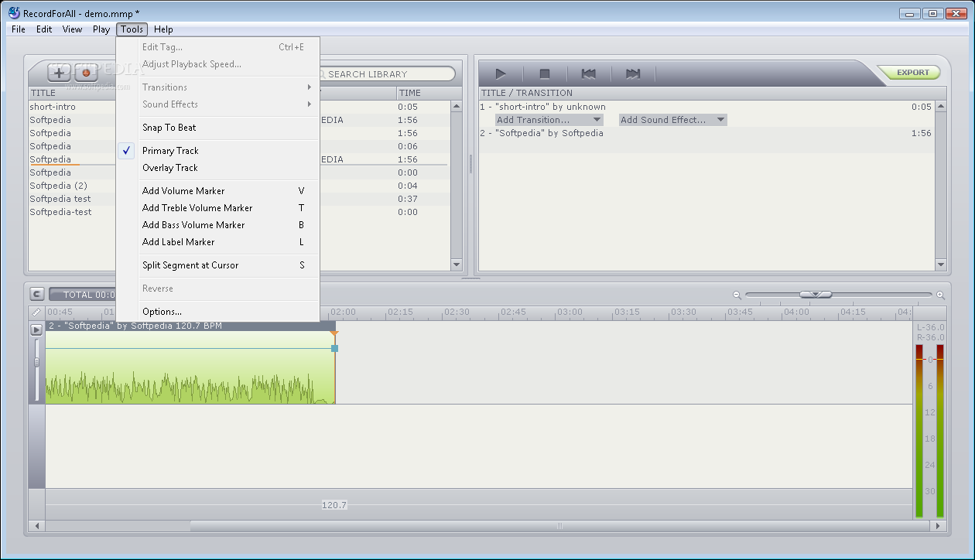This screenshot has height=560, width=975.
Task: Click the ruler icon left of timeline
Action: [x=36, y=312]
